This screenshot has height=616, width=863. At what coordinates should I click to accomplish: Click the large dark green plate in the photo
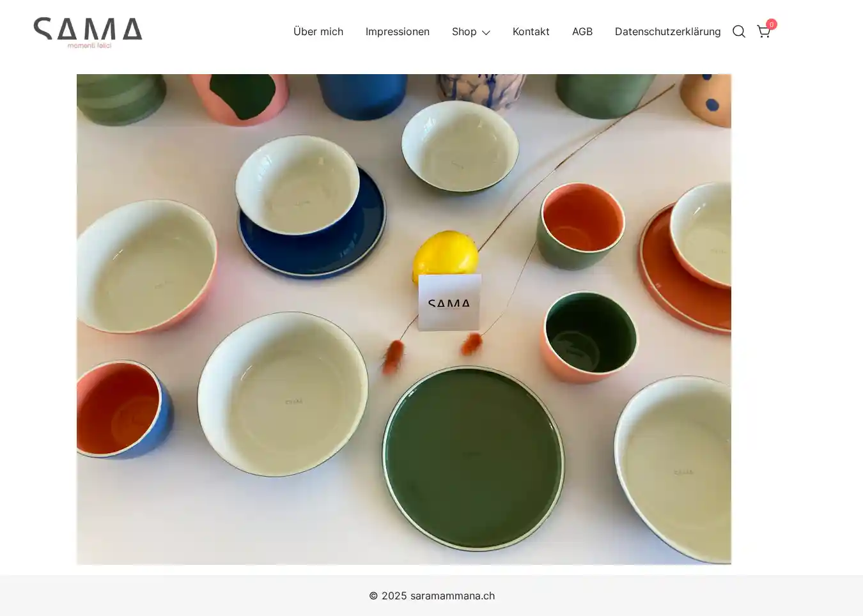tap(473, 458)
